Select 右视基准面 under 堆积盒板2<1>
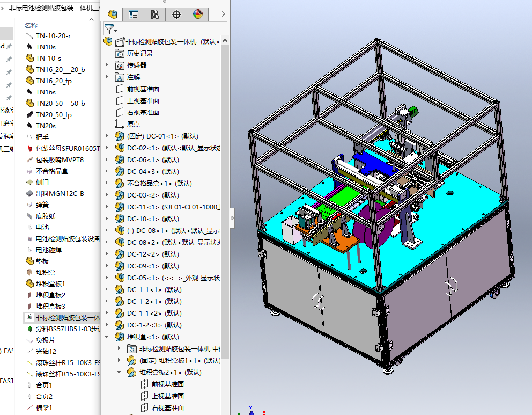 (x=162, y=407)
